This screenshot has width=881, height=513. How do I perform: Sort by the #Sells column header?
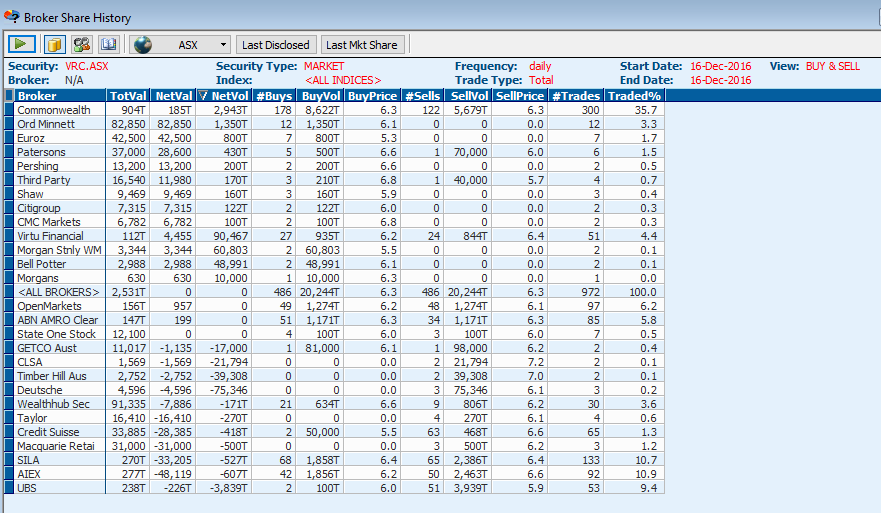tap(423, 96)
